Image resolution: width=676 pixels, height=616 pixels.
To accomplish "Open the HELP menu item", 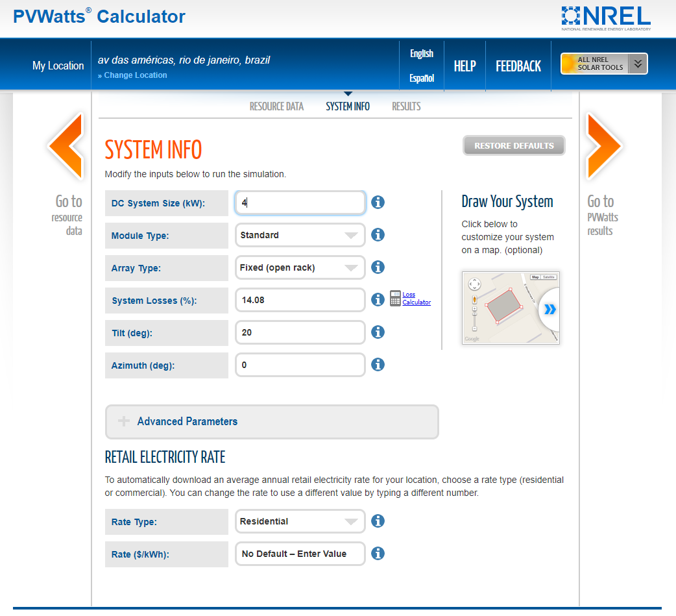I will click(x=465, y=66).
